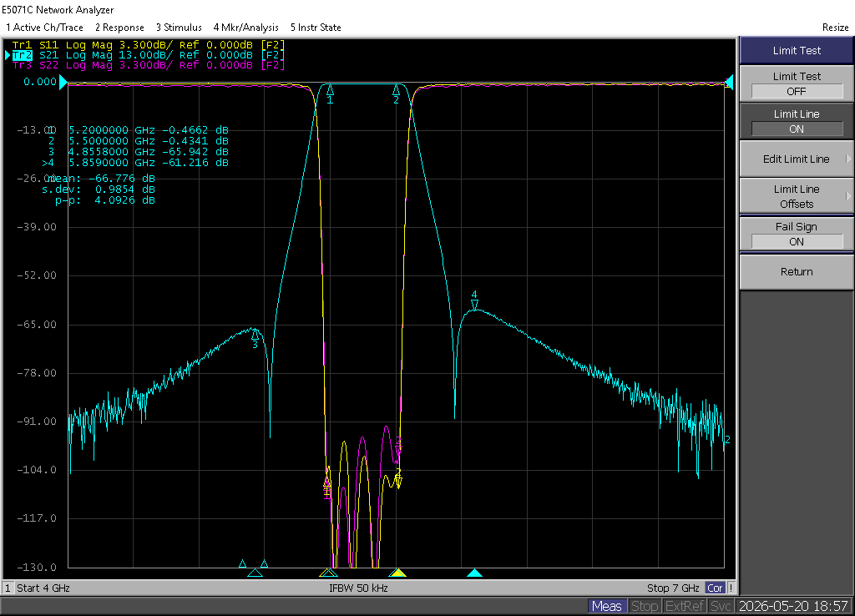Click the channel 1 indicator in status bar
The image size is (855, 616).
point(8,588)
